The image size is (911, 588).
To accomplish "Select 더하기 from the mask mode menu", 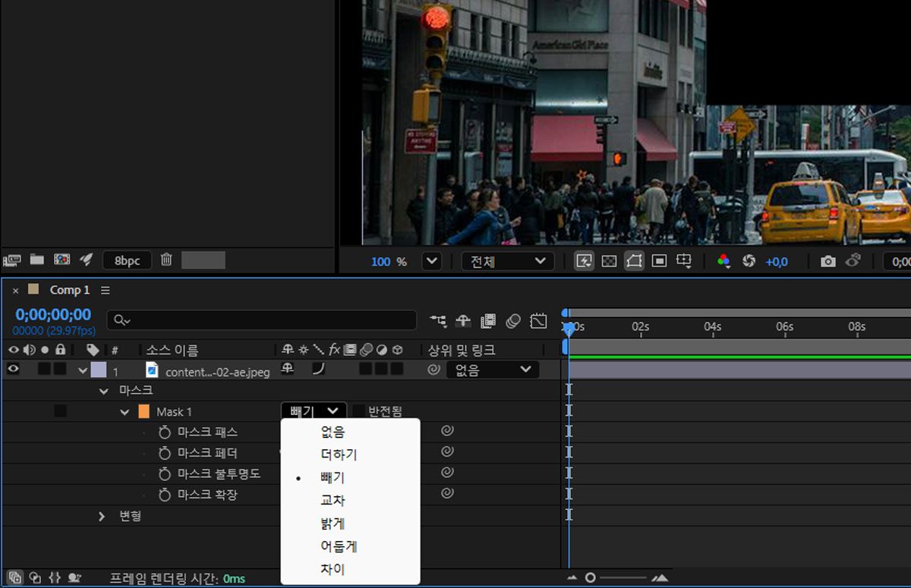I will (x=339, y=454).
